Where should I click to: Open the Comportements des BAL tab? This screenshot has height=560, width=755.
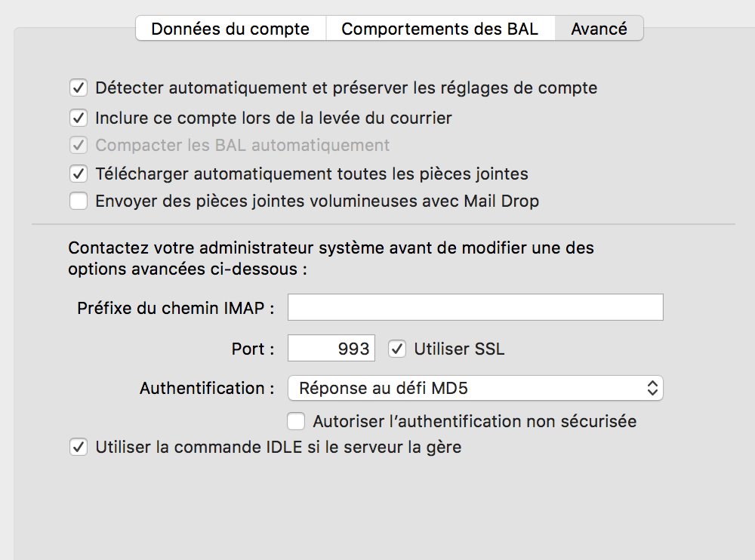(x=439, y=29)
